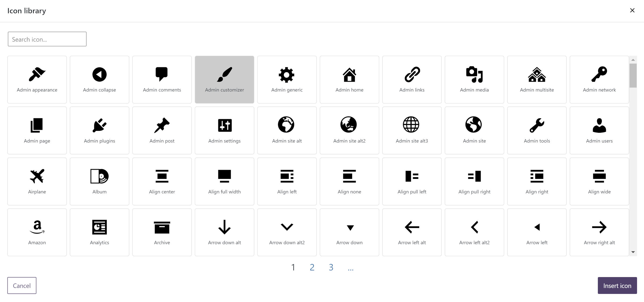This screenshot has height=302, width=644.
Task: Choose the Admin generic gear icon
Action: coord(287,79)
